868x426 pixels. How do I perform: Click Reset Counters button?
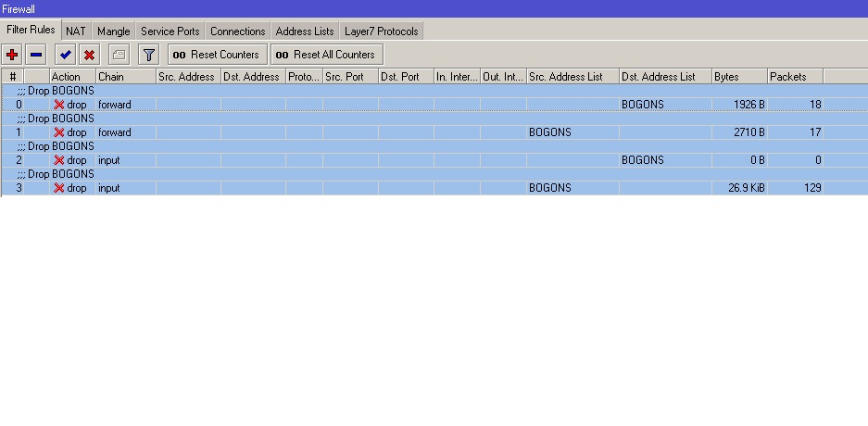click(x=218, y=55)
